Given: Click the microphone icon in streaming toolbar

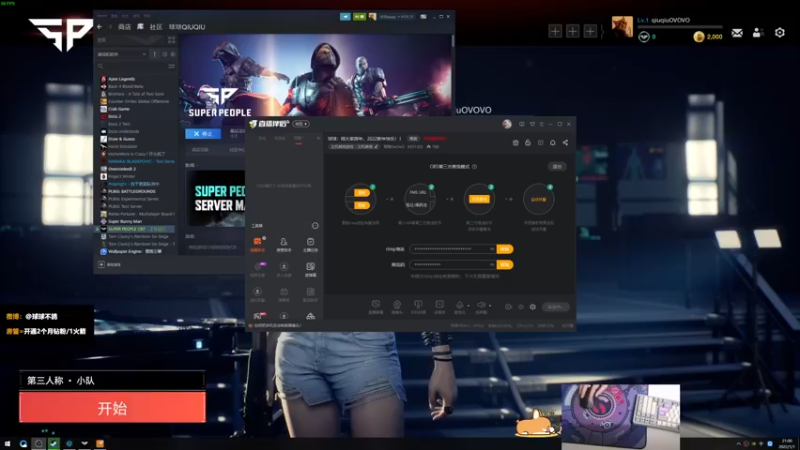Looking at the screenshot, I should [459, 306].
